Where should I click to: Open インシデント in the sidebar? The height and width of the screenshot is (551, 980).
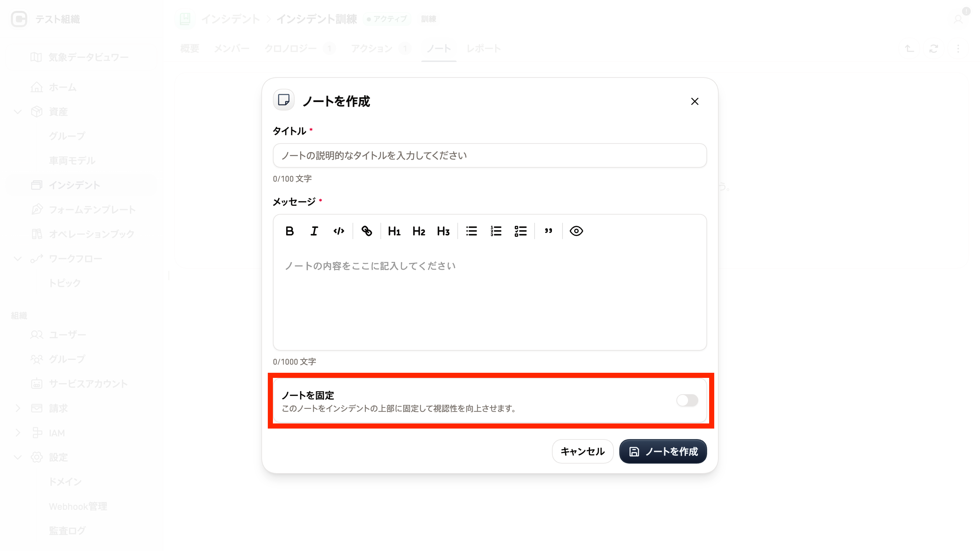point(81,185)
